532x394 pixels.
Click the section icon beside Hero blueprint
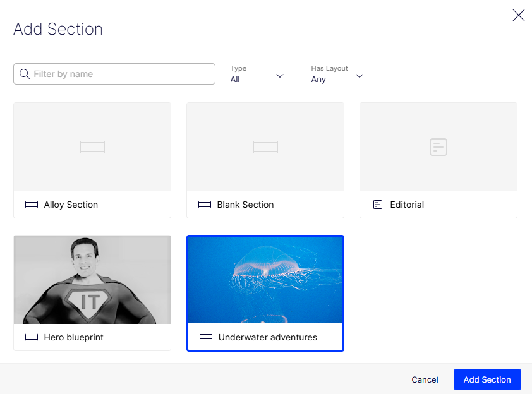coord(32,337)
